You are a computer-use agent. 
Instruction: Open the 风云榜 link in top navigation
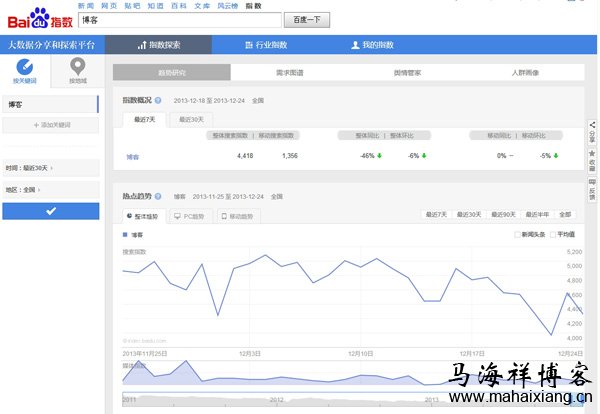click(x=228, y=6)
